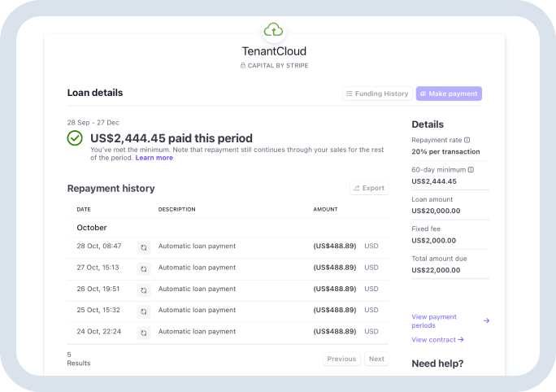Open the Funding History view

tap(376, 94)
